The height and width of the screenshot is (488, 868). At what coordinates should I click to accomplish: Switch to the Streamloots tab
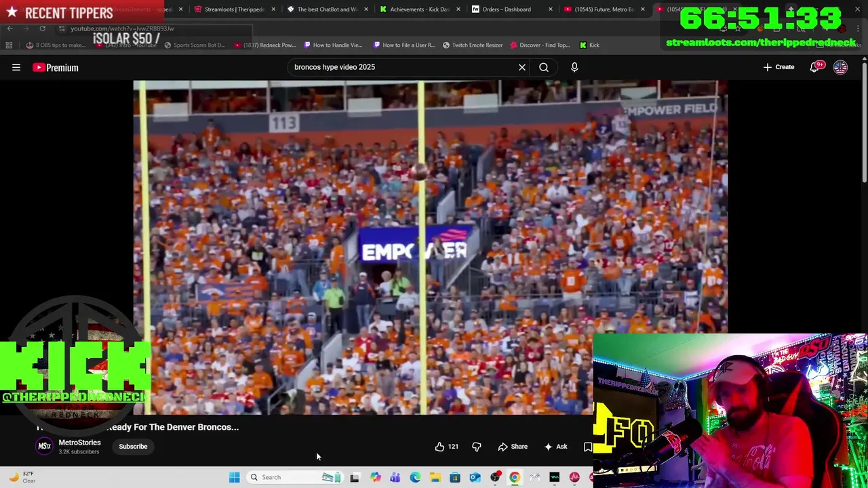234,9
